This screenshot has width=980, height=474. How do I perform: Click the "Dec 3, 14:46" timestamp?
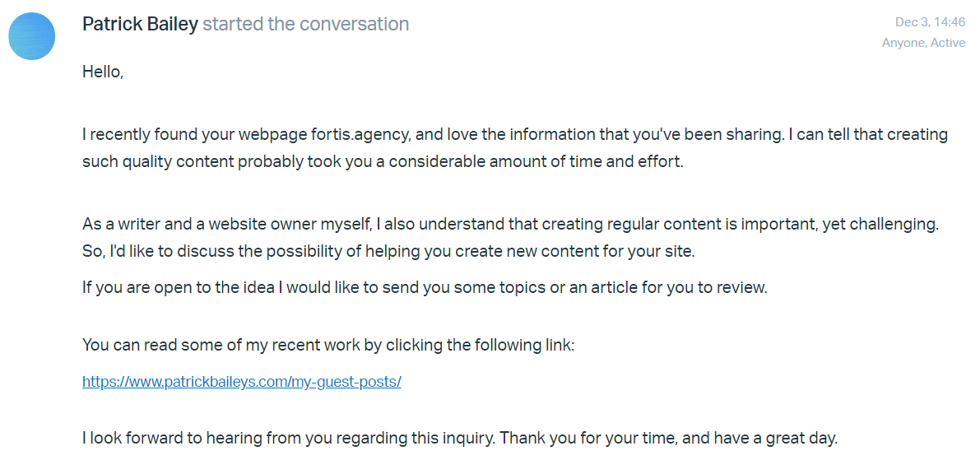(x=930, y=23)
